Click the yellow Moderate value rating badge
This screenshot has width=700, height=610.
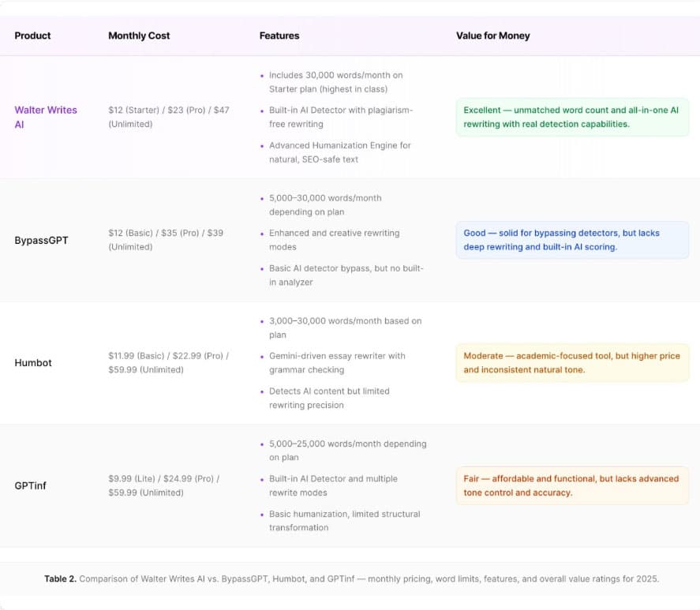pos(572,363)
